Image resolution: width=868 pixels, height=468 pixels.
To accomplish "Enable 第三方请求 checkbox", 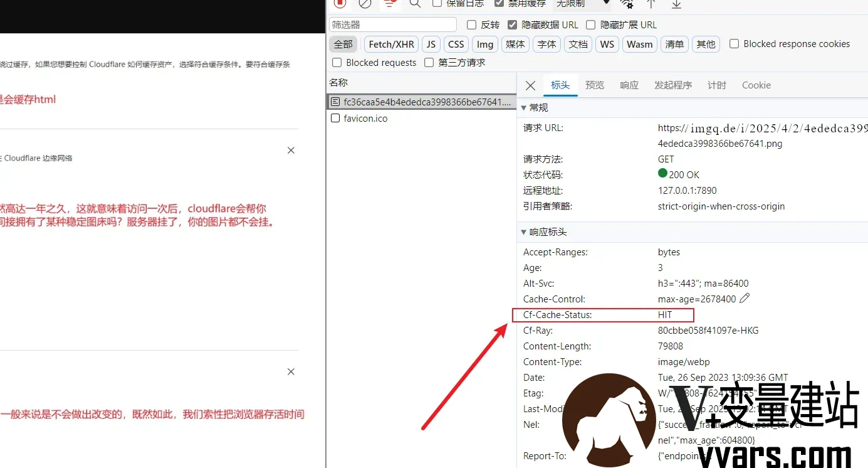I will (429, 63).
